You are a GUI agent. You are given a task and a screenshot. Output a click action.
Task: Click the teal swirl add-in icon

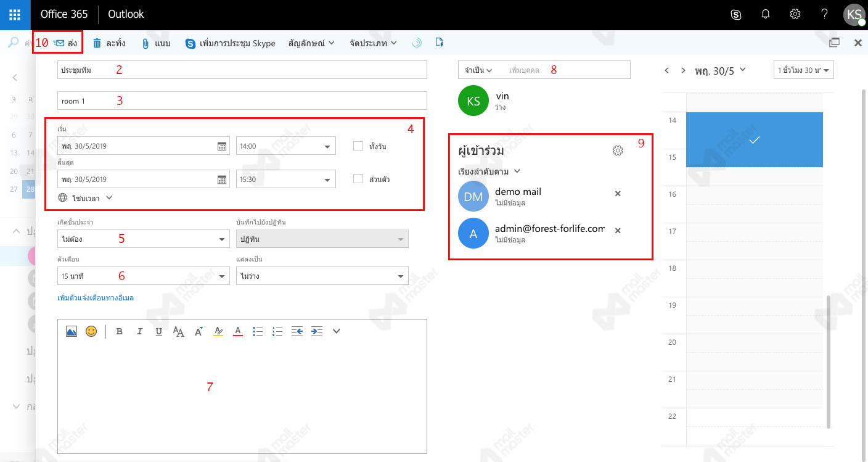point(417,43)
